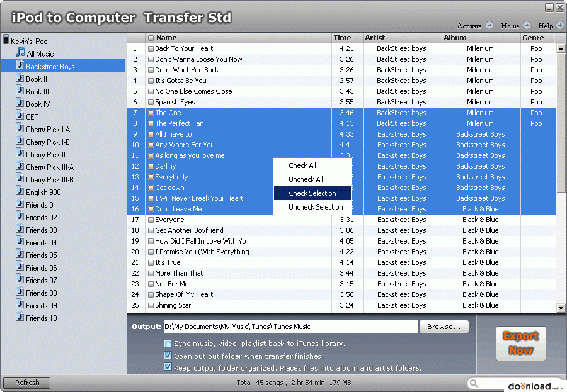Click the CET playlist icon
Viewport: 567px width, 392px height.
tap(20, 115)
